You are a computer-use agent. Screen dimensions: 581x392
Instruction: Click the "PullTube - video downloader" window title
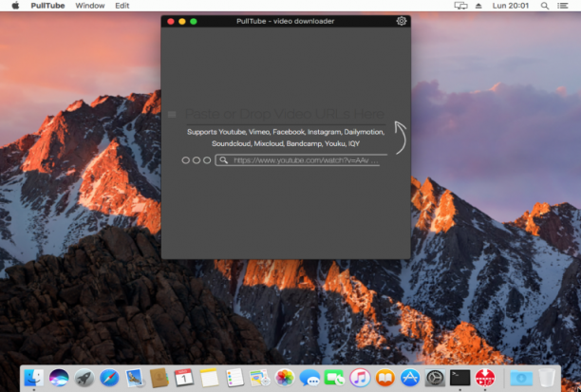286,21
